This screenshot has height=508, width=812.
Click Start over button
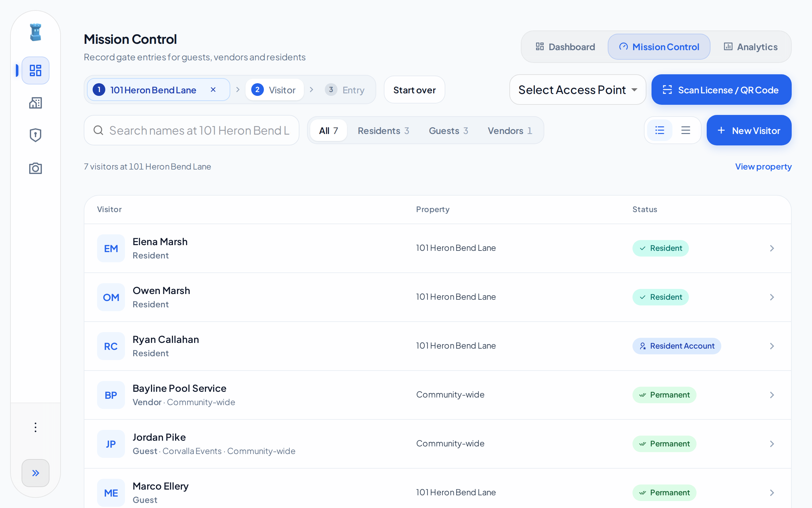[x=414, y=90]
